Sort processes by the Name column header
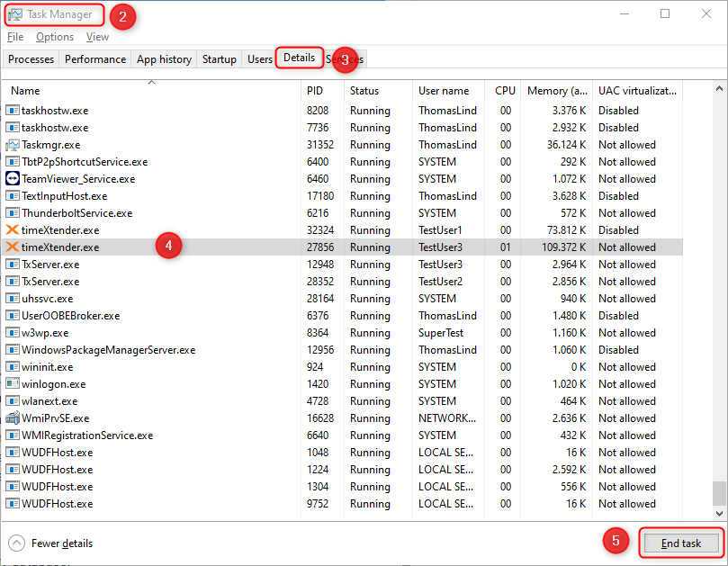This screenshot has width=728, height=566. pos(151,90)
